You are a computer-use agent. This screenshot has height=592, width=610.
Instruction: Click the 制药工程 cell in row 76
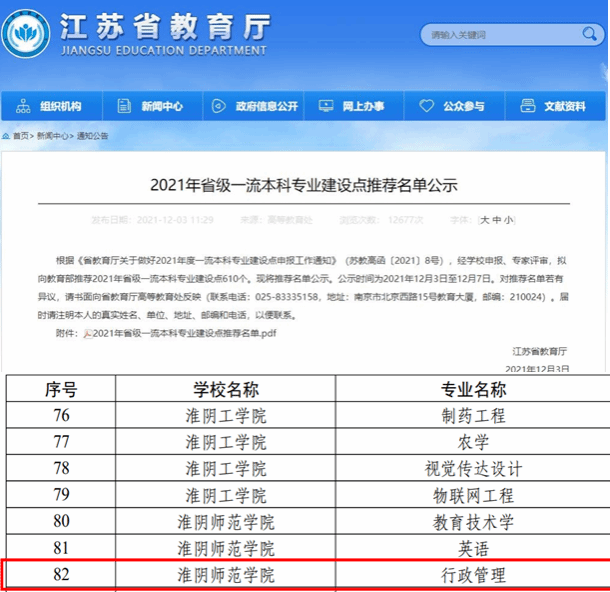pos(473,415)
